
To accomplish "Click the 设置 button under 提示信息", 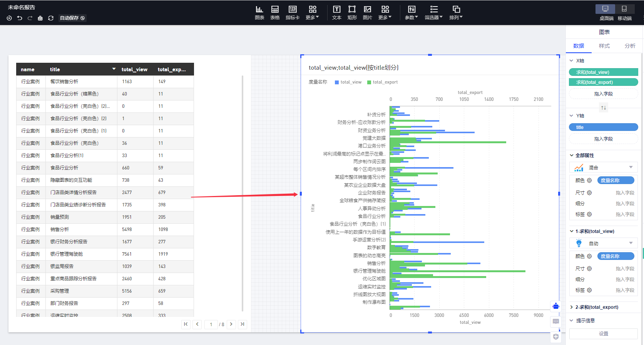I will click(603, 334).
